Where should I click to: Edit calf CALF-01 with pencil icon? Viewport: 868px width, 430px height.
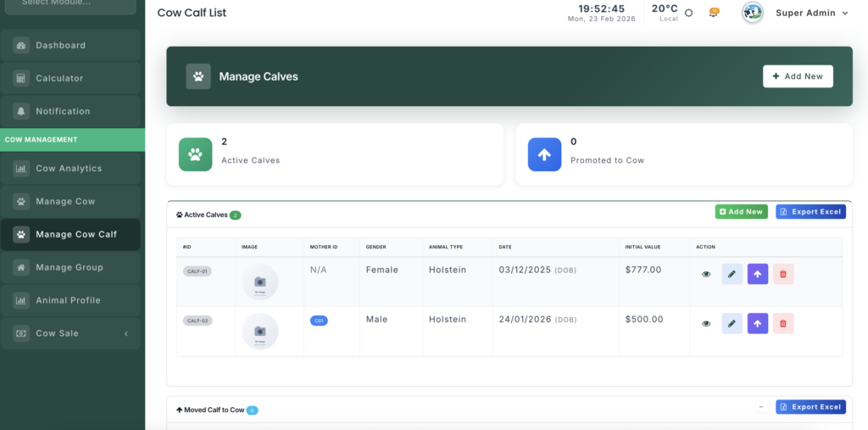point(732,274)
